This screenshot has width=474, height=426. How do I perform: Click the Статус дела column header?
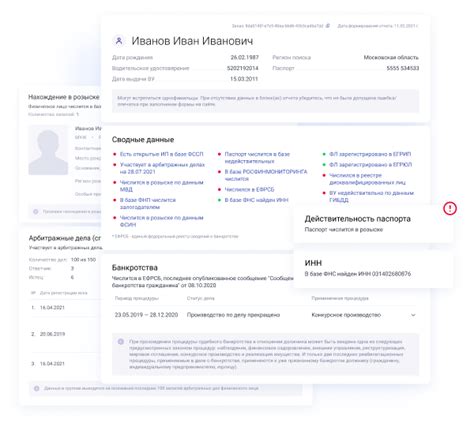[201, 298]
